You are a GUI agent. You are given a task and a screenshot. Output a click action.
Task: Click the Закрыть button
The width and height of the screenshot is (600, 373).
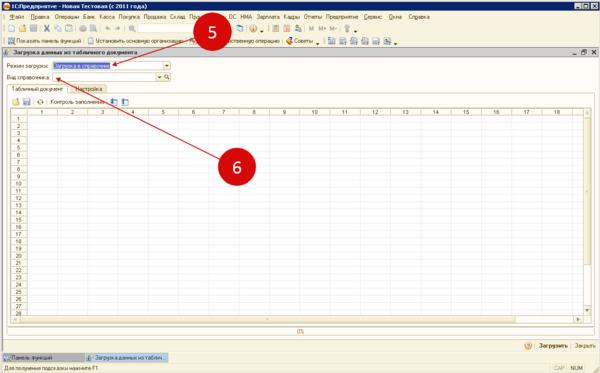point(585,345)
